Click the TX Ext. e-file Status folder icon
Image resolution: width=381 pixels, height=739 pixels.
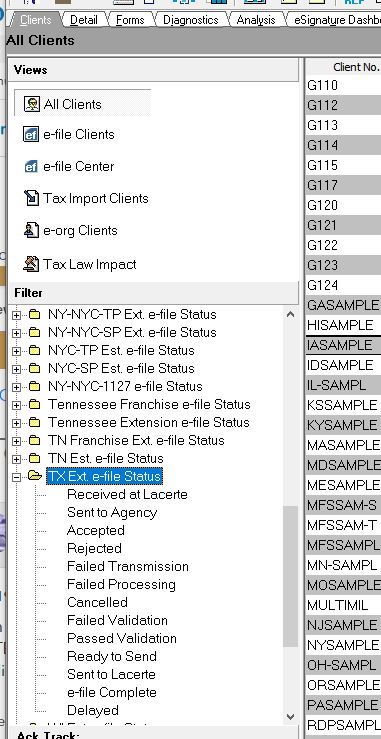(x=35, y=476)
